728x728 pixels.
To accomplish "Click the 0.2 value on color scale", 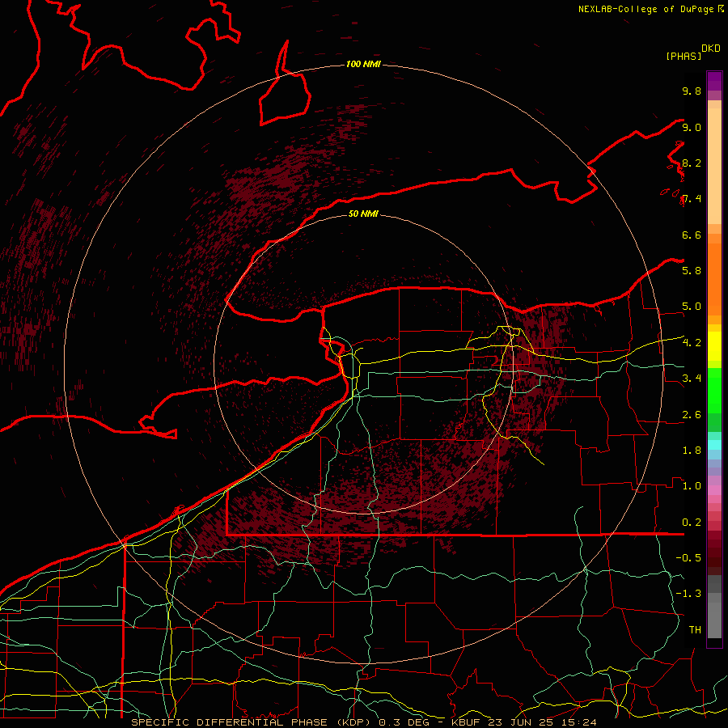I will tap(692, 522).
